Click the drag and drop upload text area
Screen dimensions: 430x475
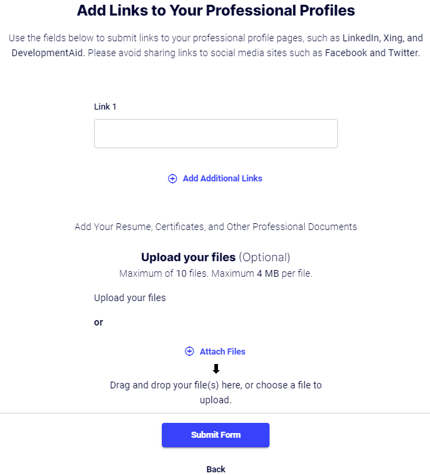point(216,392)
